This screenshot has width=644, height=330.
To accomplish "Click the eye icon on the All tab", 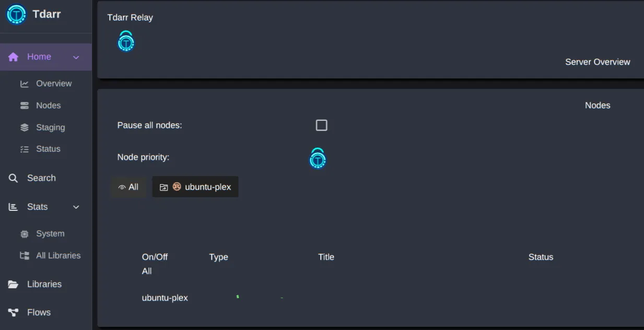I will [122, 187].
